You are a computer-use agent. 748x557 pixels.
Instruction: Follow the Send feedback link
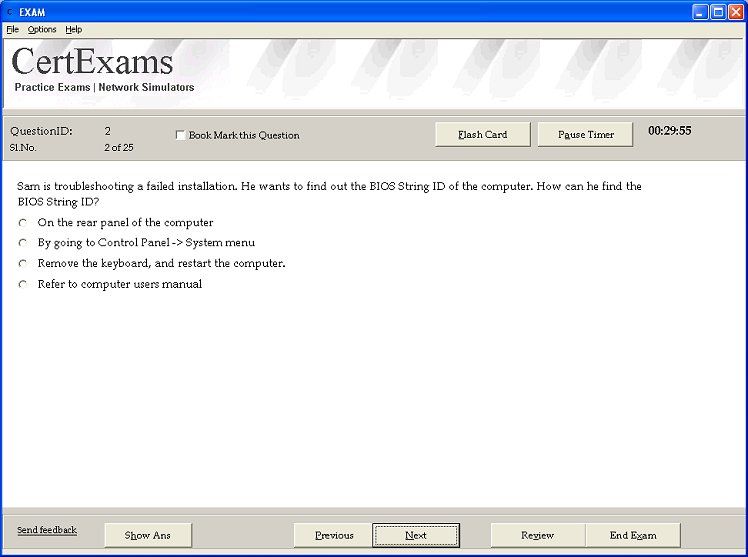pos(47,530)
